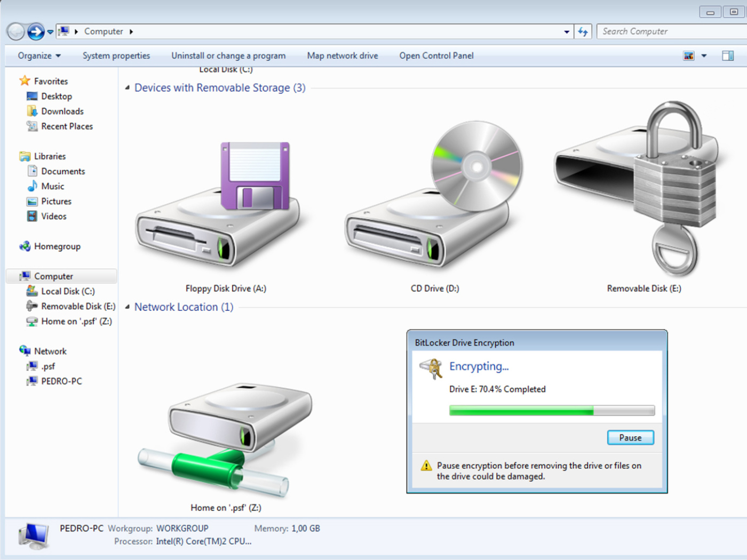This screenshot has width=747, height=560.
Task: Click the encryption progress bar
Action: coord(551,410)
